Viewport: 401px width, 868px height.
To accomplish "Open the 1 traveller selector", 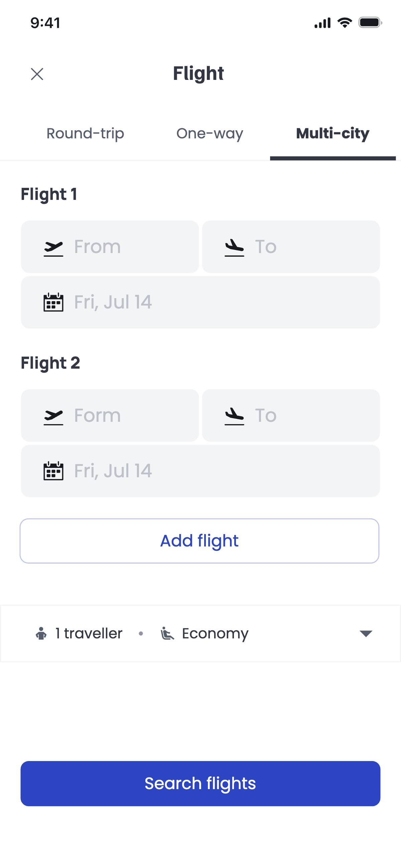I will pos(89,633).
